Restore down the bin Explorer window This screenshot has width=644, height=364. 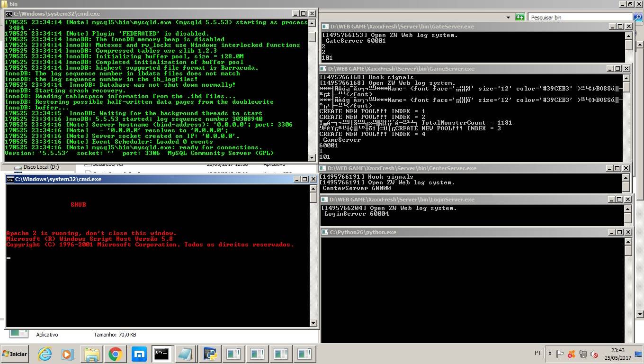tap(630, 4)
